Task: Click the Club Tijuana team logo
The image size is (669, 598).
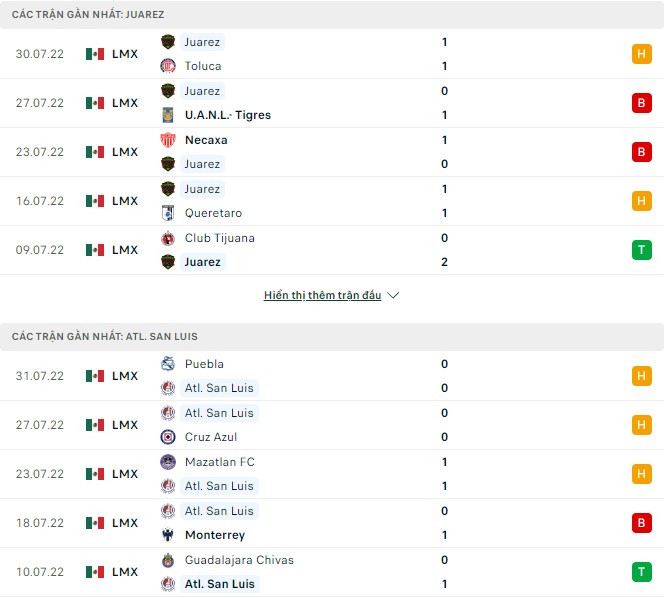Action: pos(168,238)
